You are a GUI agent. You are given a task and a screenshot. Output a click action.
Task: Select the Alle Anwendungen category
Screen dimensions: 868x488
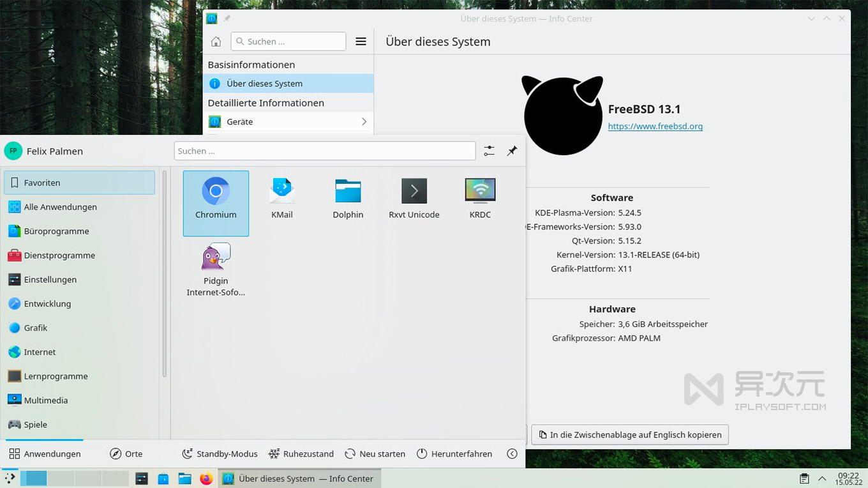point(80,207)
